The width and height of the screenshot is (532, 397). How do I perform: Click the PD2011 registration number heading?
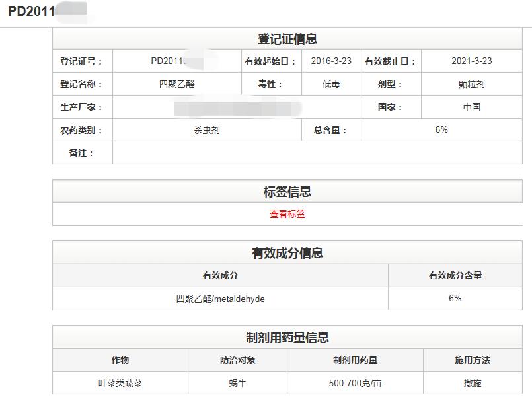(30, 11)
